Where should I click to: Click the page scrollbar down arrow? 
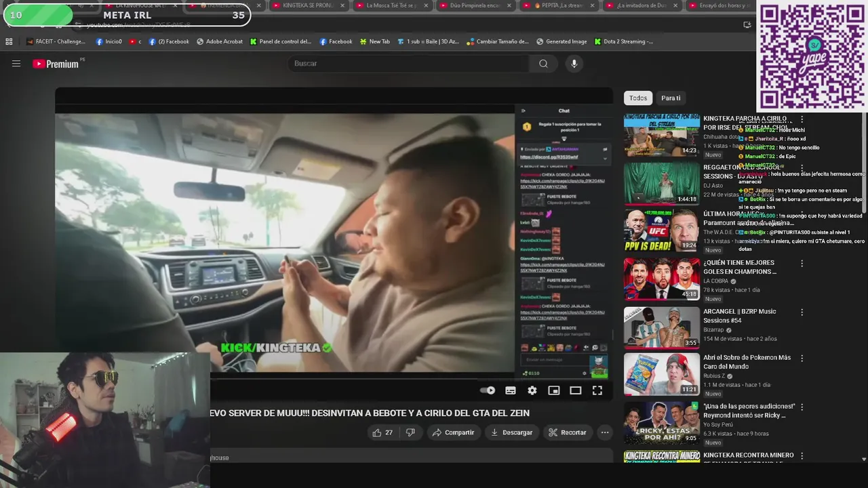click(863, 459)
